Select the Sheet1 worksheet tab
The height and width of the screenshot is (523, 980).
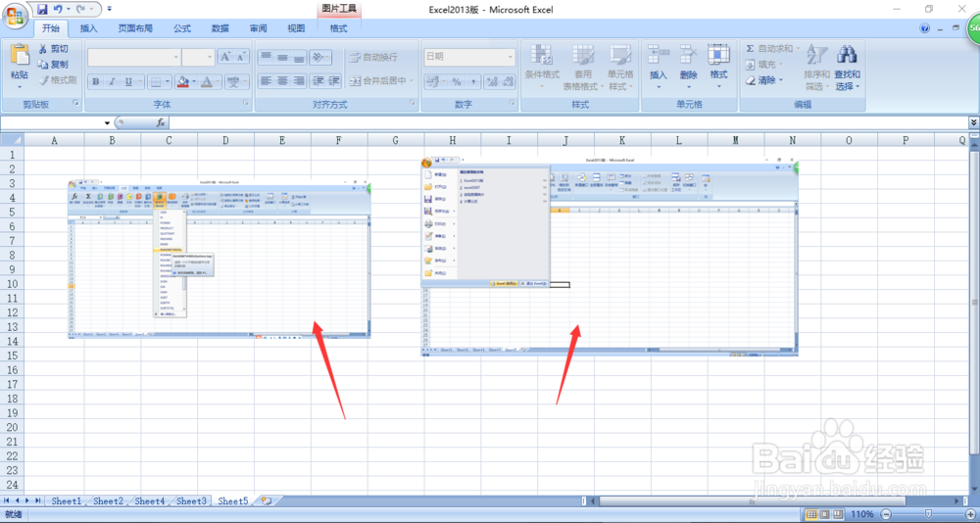point(67,501)
